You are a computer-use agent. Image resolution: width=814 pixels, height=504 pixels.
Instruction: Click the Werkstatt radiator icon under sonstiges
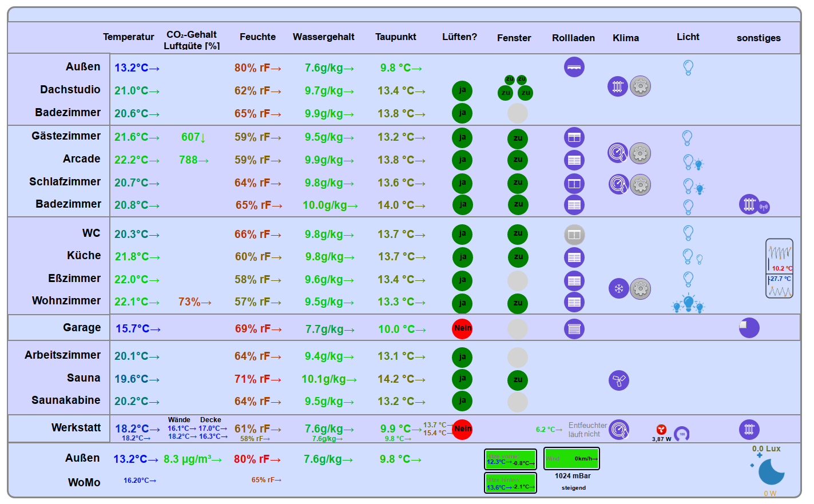749,429
